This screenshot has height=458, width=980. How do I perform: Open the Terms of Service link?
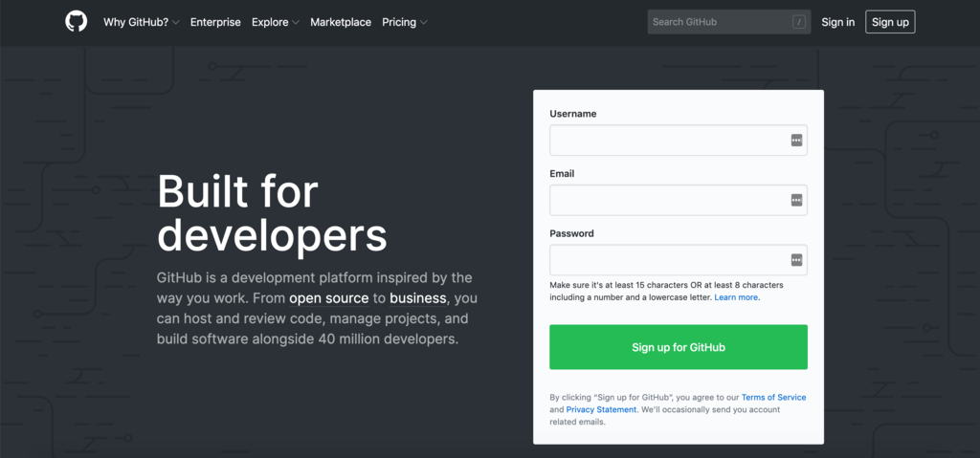[x=773, y=398]
